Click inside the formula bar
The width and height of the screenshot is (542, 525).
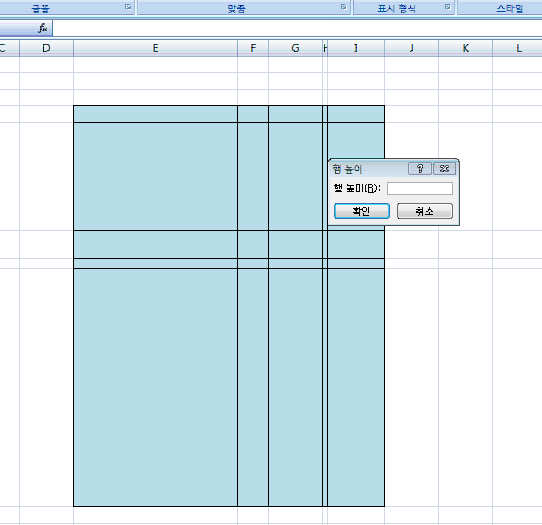pos(297,28)
